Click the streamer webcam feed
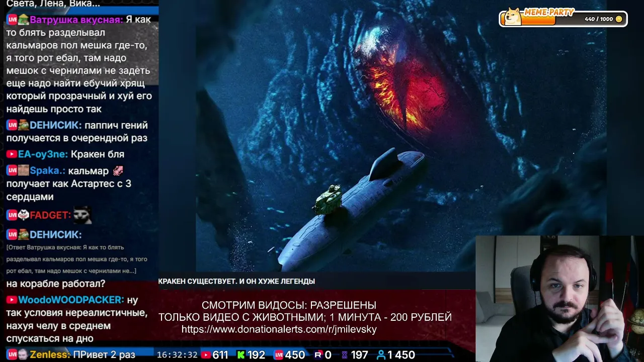 tap(559, 299)
